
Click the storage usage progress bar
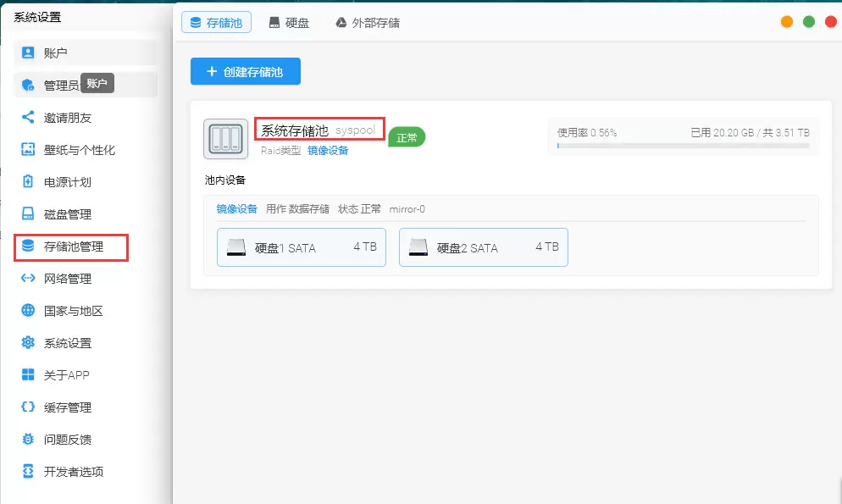[683, 146]
